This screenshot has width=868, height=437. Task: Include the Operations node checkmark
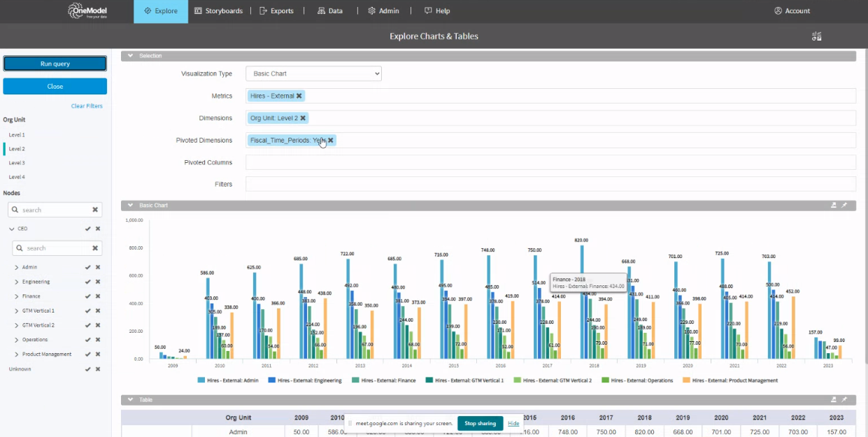click(87, 340)
